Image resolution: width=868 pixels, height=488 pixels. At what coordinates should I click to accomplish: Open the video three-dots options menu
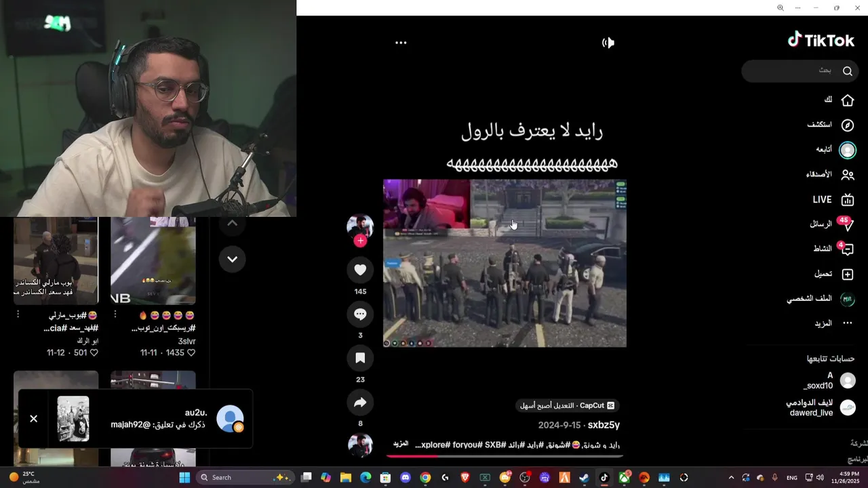401,43
